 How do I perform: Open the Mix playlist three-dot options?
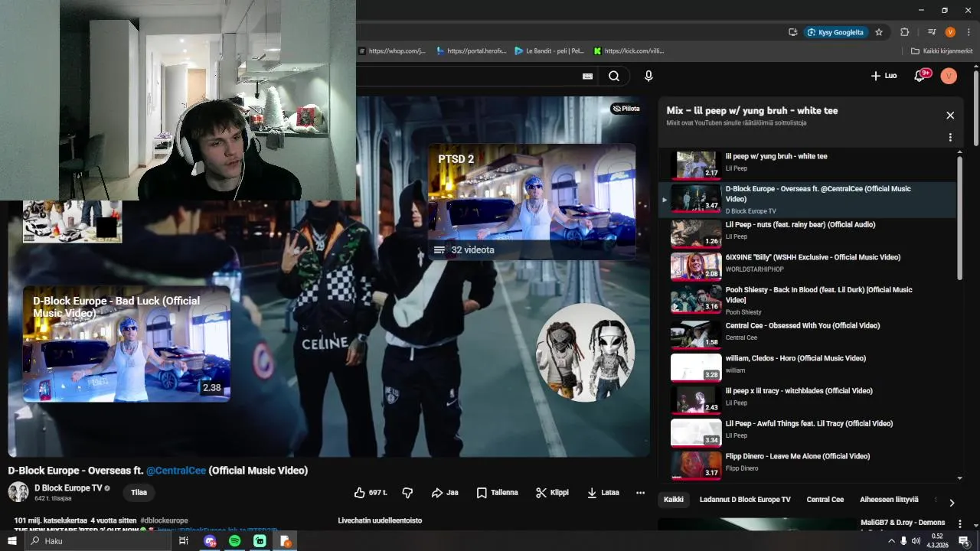[950, 138]
